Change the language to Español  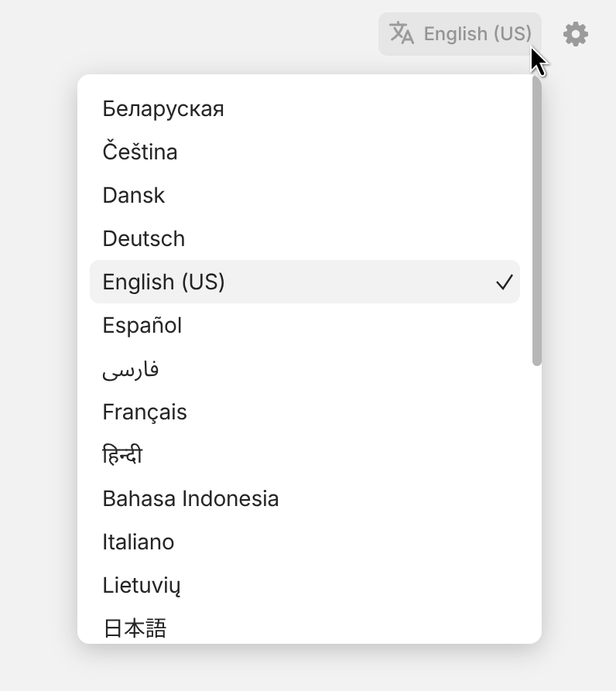(x=142, y=325)
